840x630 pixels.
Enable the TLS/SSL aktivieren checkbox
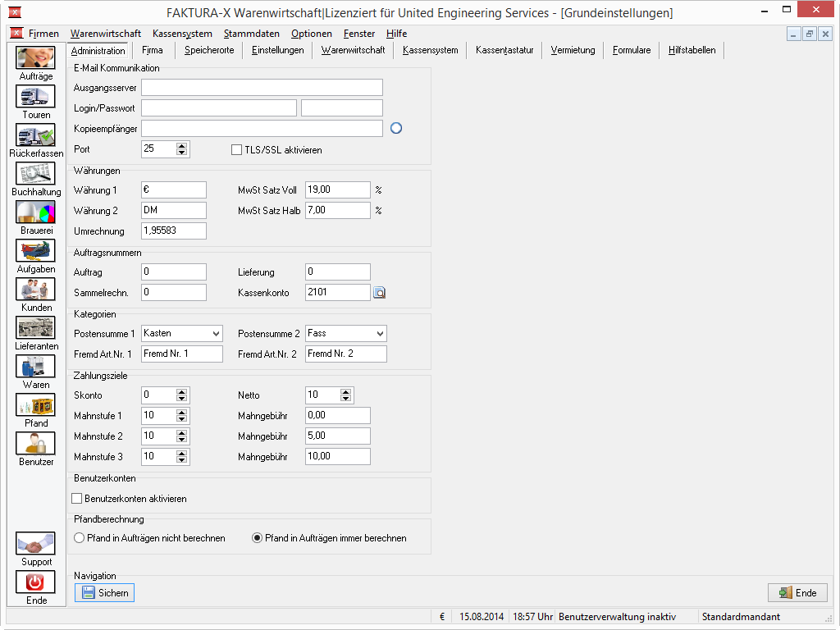(236, 150)
